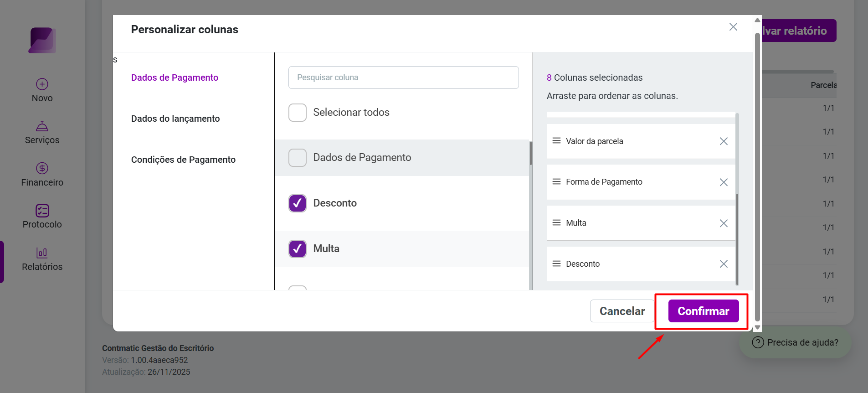Check the Selecionar todos checkbox

pos(298,113)
